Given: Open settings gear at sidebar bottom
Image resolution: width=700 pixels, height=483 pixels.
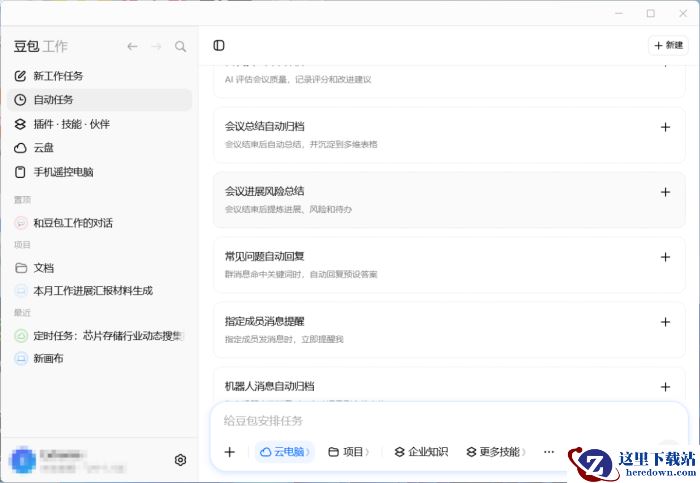Looking at the screenshot, I should tap(180, 460).
